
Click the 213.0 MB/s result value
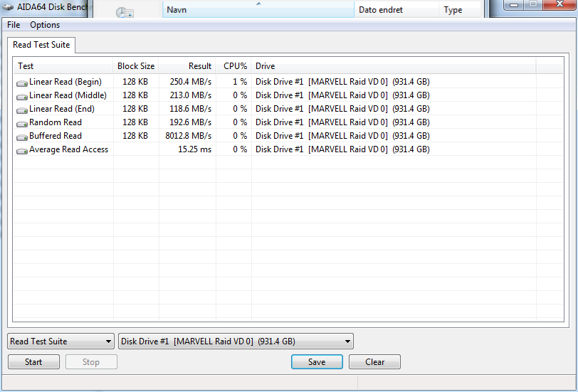191,95
